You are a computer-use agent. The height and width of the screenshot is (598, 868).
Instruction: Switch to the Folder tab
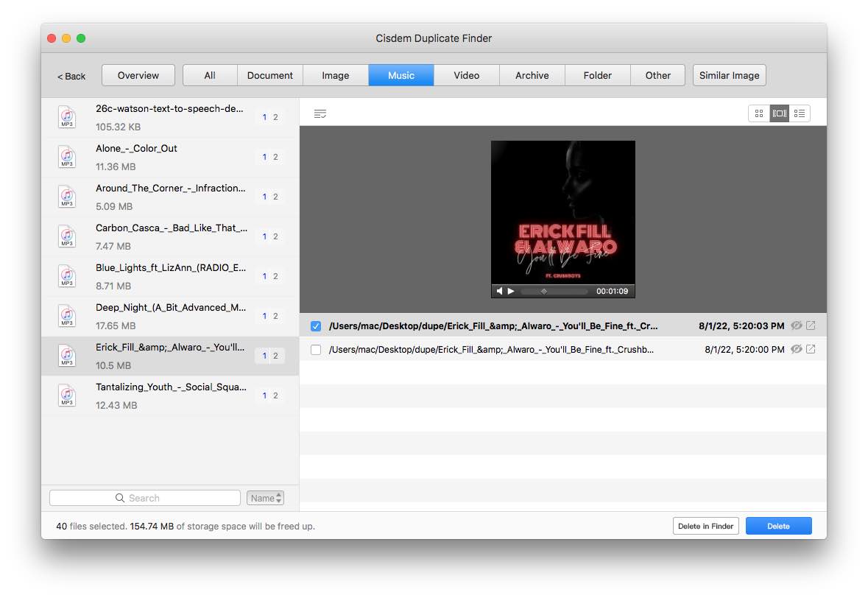(597, 75)
